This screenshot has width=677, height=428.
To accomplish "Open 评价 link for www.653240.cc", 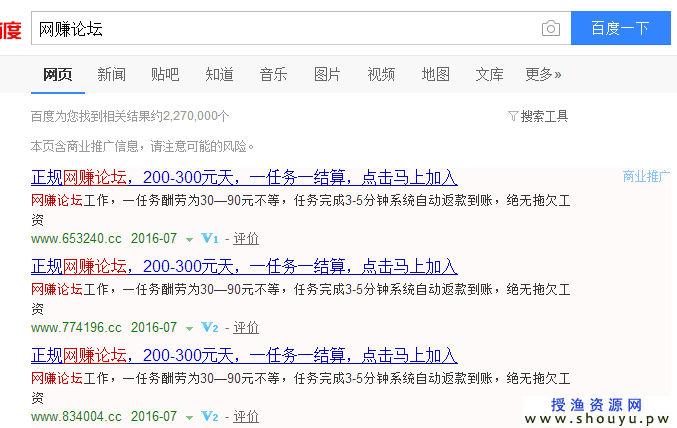I will (246, 238).
